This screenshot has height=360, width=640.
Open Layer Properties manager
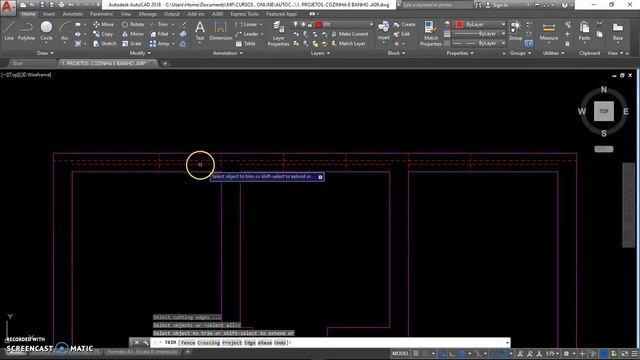click(278, 33)
